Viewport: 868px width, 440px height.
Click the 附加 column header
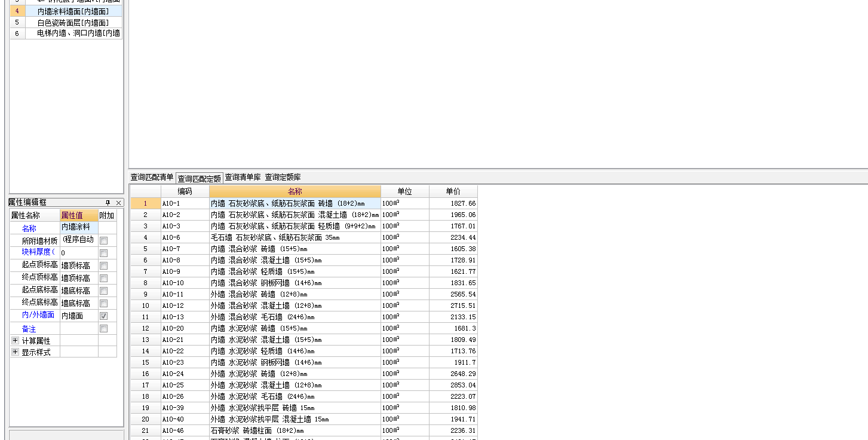(x=107, y=215)
